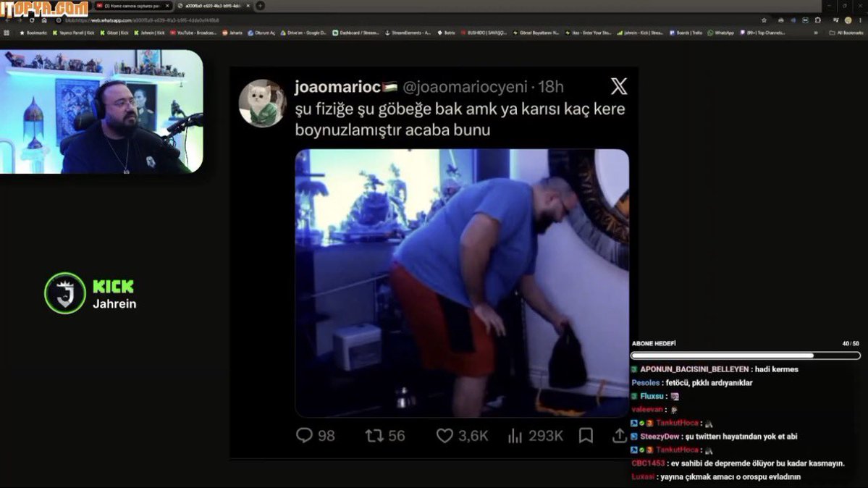
Task: Click the chat username SteezyDew
Action: coord(660,437)
